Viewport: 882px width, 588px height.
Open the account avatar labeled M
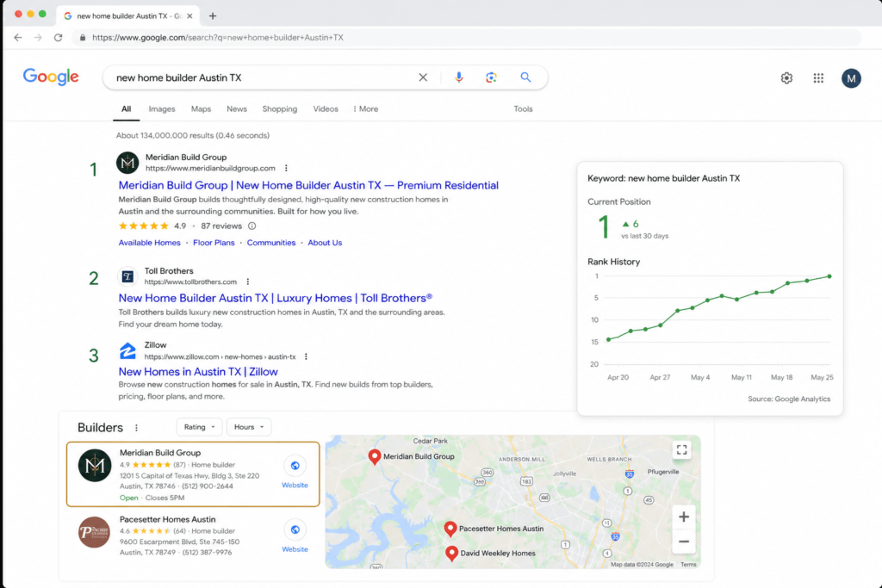click(x=851, y=78)
